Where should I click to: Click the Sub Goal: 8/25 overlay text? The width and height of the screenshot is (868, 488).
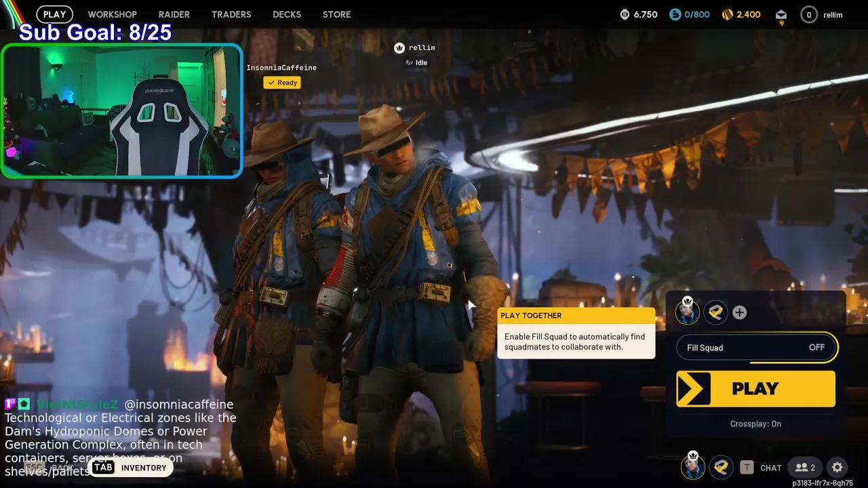pyautogui.click(x=95, y=32)
